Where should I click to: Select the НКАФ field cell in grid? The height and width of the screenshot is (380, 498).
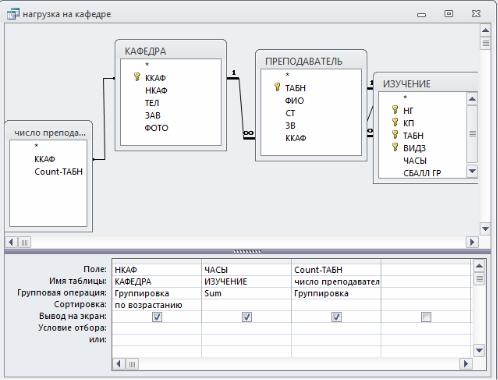click(x=157, y=269)
